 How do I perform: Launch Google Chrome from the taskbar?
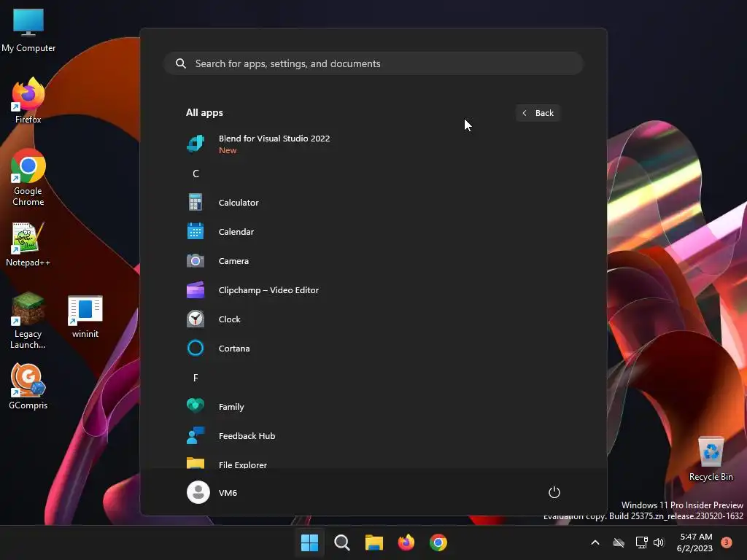[x=438, y=542]
